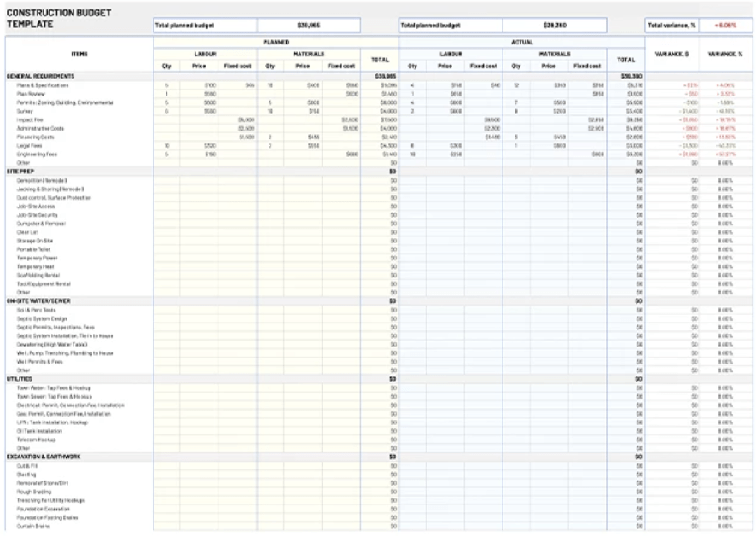The height and width of the screenshot is (536, 756).
Task: Click 'Trenching For Utility Hookups' item
Action: 50,501
